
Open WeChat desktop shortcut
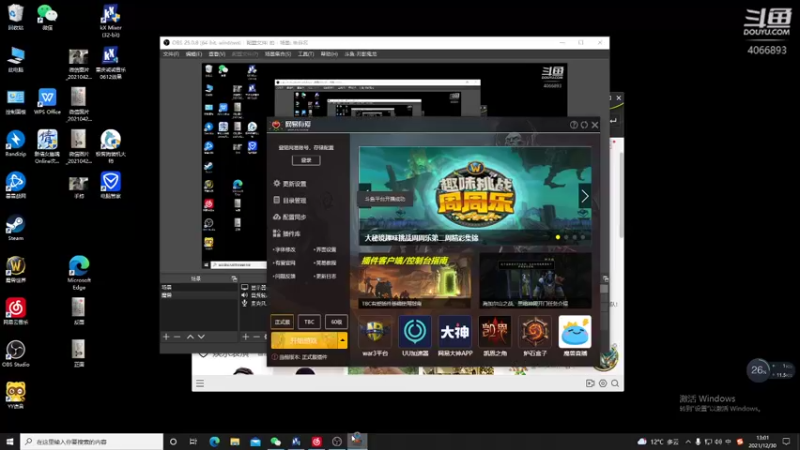pos(47,17)
